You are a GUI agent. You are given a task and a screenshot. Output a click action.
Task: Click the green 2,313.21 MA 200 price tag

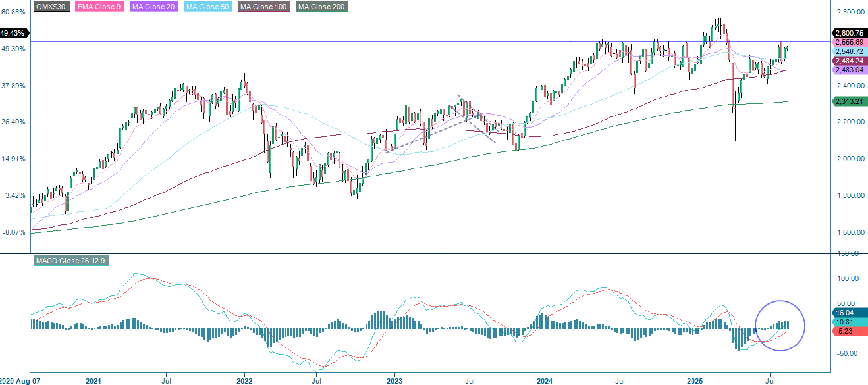pos(848,102)
